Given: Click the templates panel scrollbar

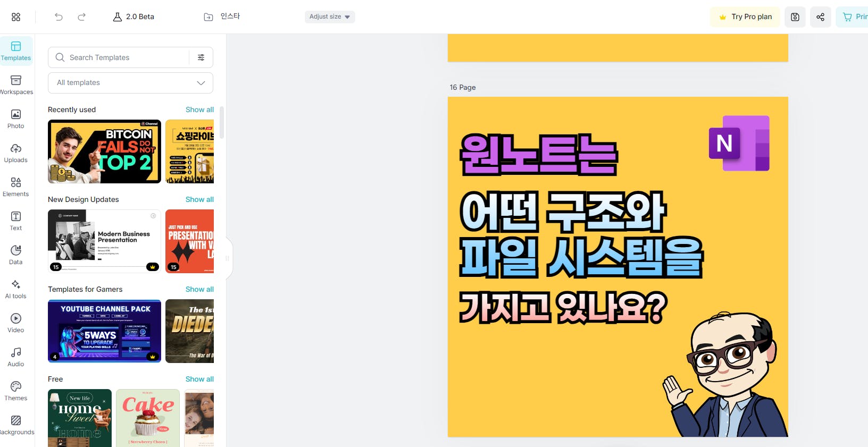Looking at the screenshot, I should pyautogui.click(x=222, y=122).
